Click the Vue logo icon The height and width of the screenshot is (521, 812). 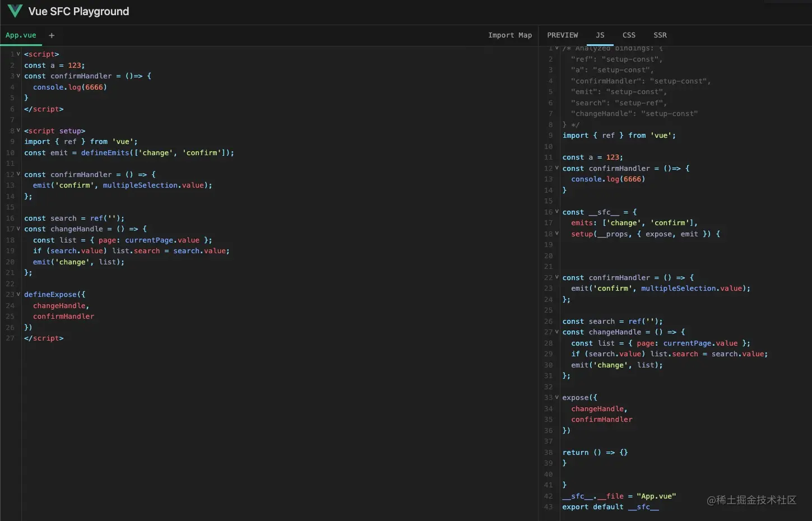[x=15, y=11]
